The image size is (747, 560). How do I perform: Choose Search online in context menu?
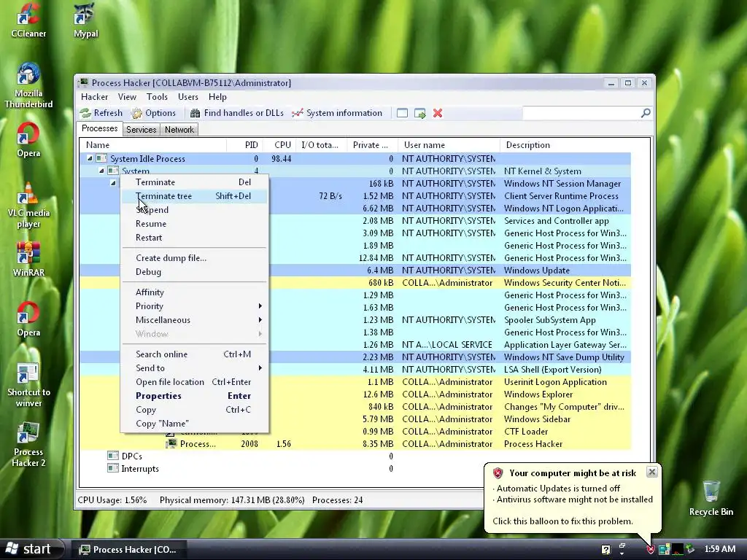[x=194, y=354]
